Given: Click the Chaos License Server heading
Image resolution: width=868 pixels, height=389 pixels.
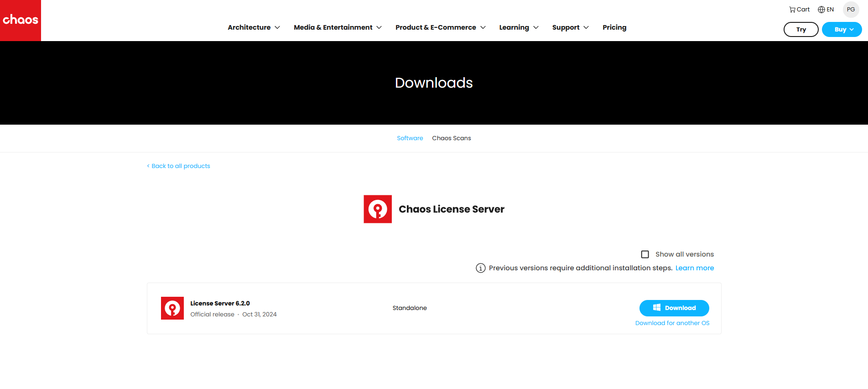Looking at the screenshot, I should (x=452, y=209).
